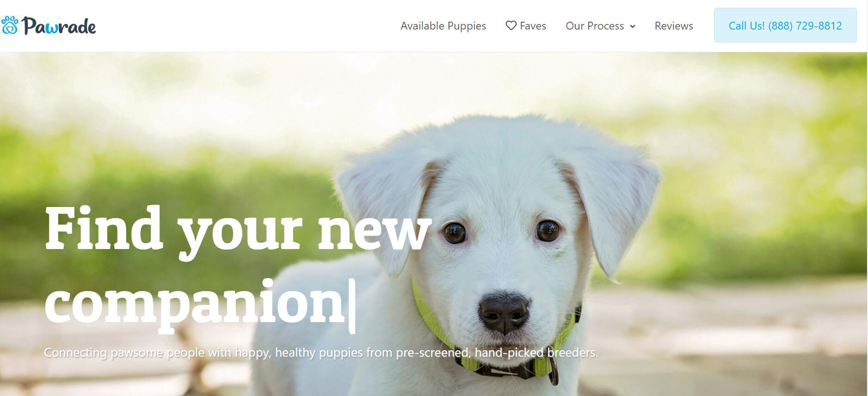868x396 pixels.
Task: Click the Pawrade wordmark logo
Action: click(59, 26)
